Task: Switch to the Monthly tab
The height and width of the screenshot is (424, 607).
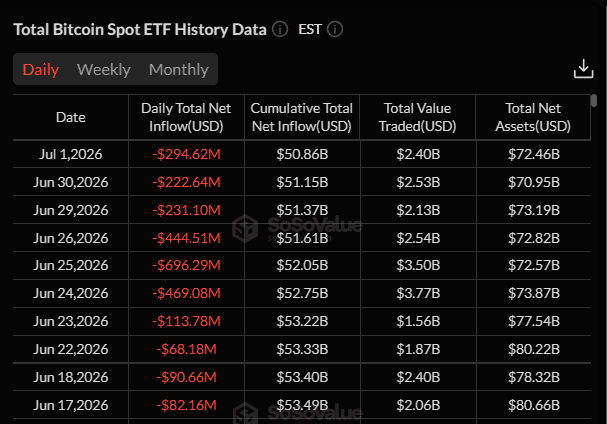Action: pyautogui.click(x=178, y=69)
